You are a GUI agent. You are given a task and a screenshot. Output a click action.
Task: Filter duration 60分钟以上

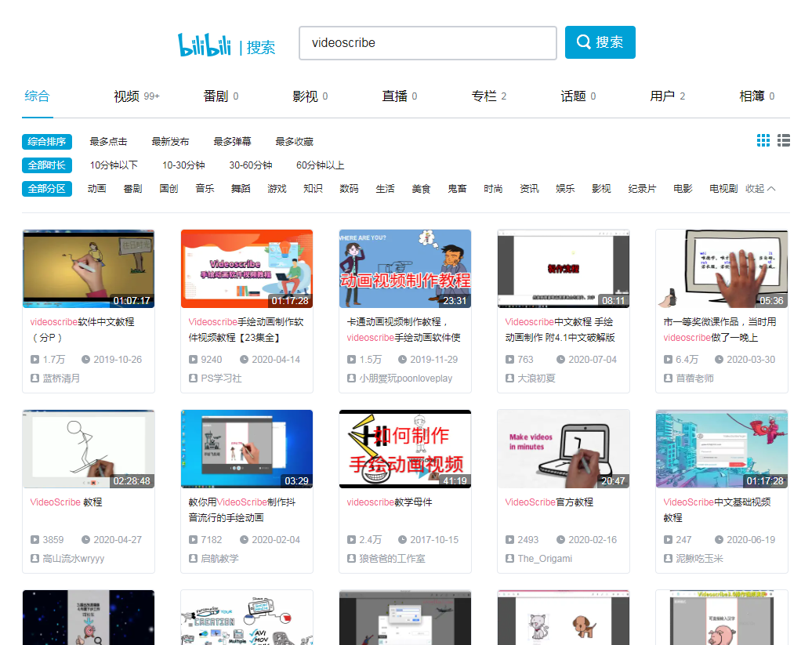click(320, 165)
